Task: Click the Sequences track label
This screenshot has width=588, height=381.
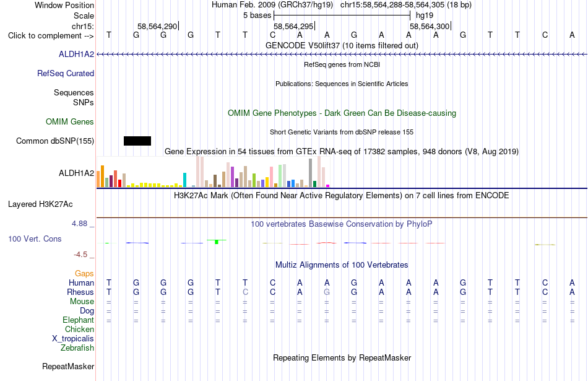Action: pyautogui.click(x=74, y=92)
